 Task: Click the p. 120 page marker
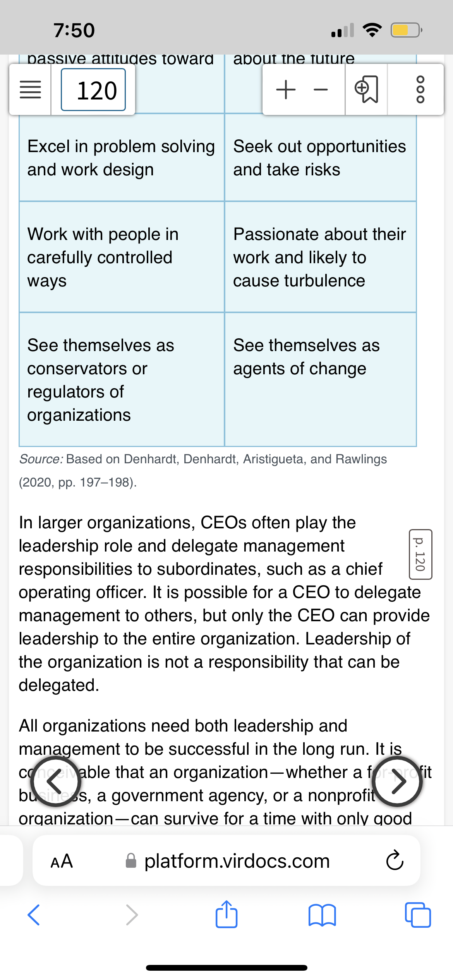(420, 554)
